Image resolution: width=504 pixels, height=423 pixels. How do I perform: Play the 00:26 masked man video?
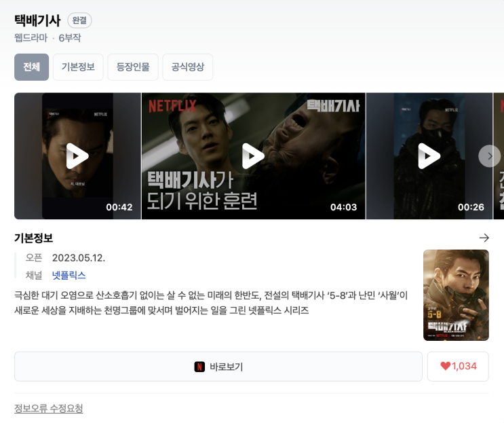[x=429, y=156]
